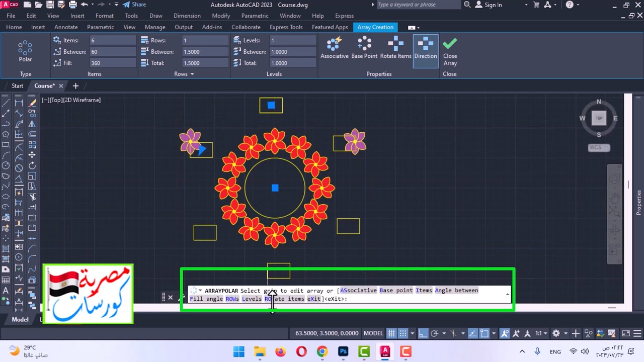Toggle Object Snap Tracking in status bar
This screenshot has height=362, width=644.
473,333
